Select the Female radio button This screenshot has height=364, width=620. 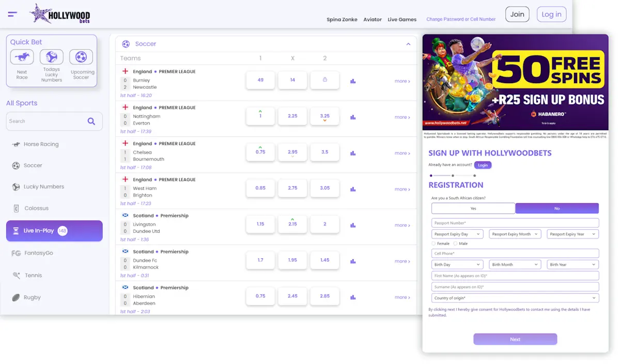432,243
